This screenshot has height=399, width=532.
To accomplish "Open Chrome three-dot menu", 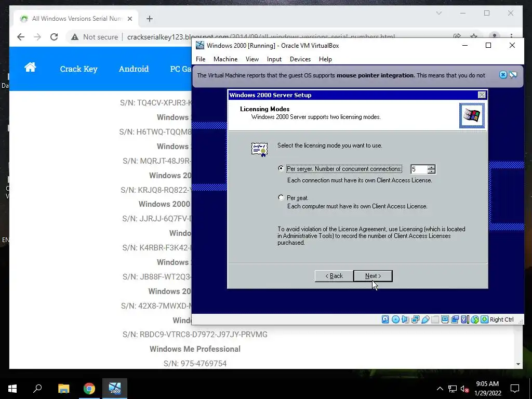I will click(x=511, y=36).
